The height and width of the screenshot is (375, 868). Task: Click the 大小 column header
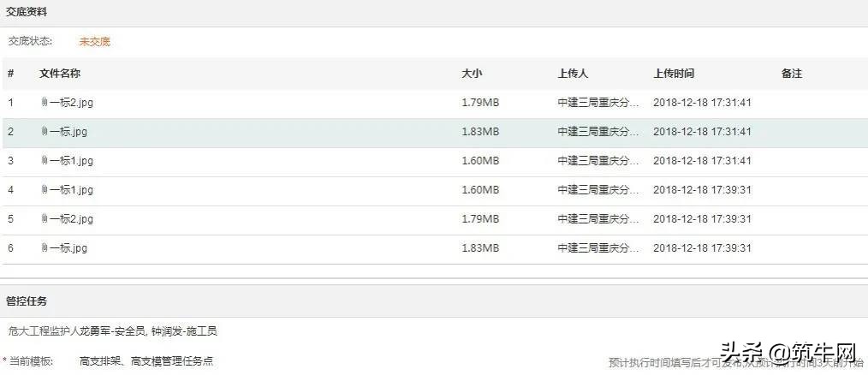(x=473, y=74)
